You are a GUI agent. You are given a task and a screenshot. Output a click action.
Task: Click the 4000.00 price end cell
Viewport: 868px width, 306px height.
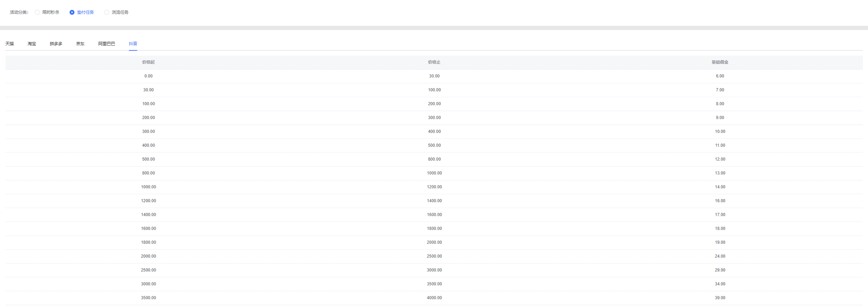434,298
